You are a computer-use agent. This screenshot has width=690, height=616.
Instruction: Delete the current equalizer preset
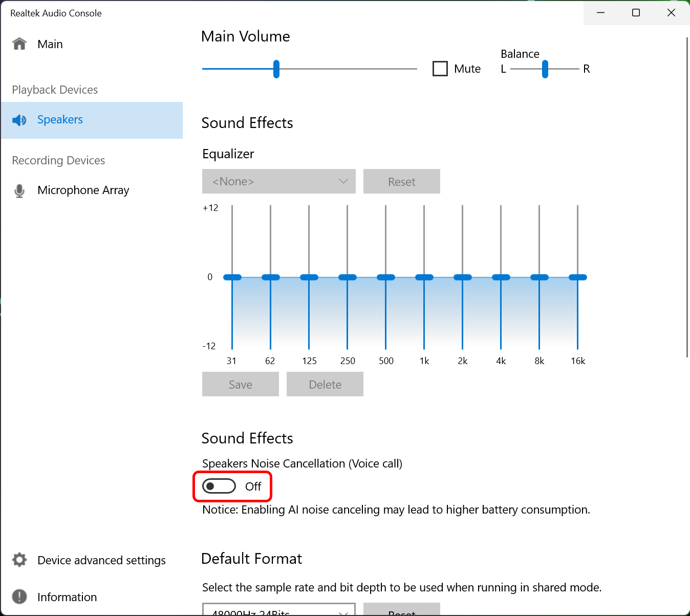click(325, 384)
